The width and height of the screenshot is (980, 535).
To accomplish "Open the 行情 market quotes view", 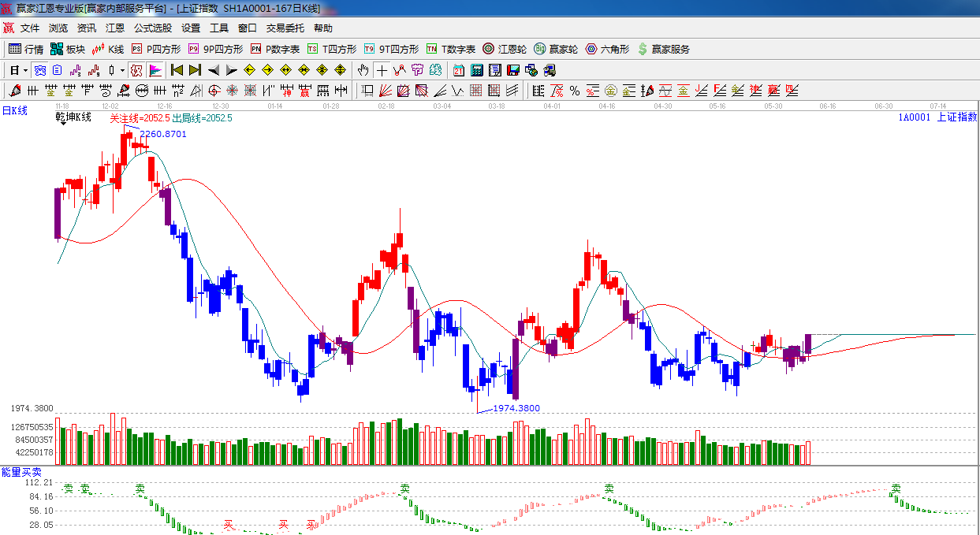I will [25, 49].
